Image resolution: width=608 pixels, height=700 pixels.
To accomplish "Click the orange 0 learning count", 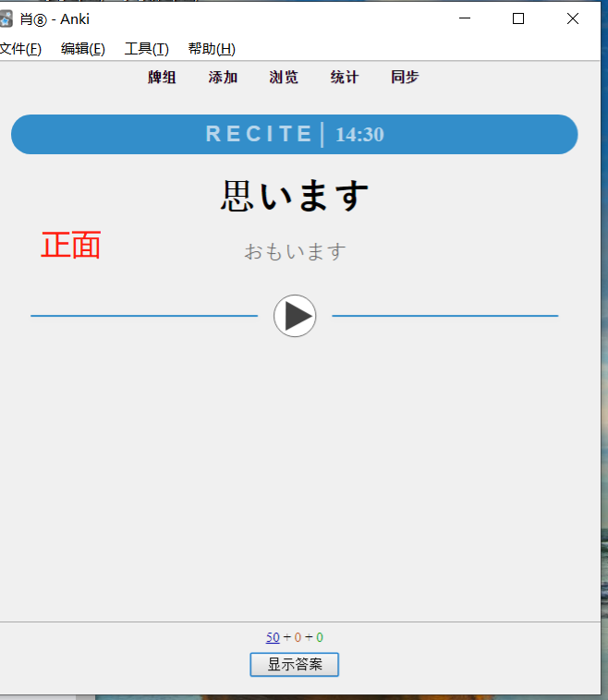I will click(x=298, y=637).
